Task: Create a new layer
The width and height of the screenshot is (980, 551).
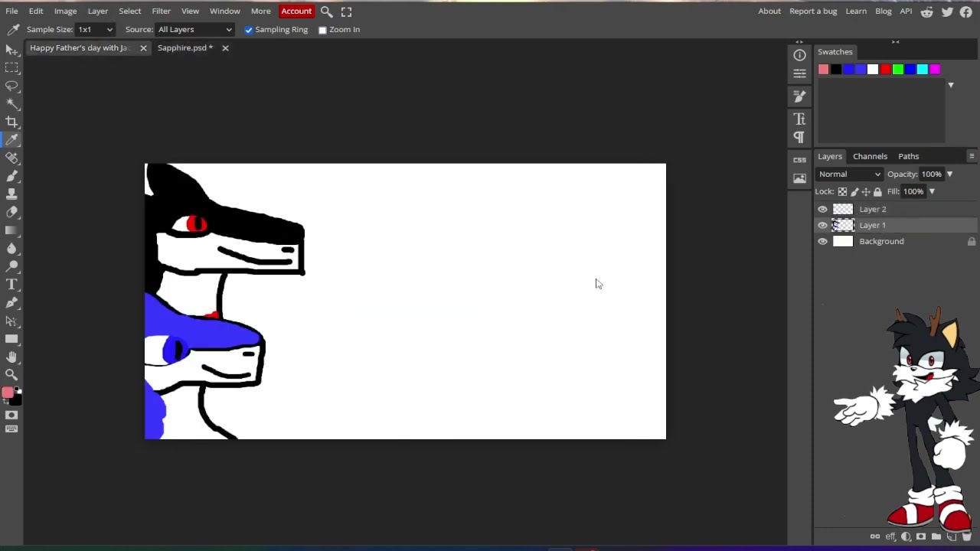Action: (x=952, y=537)
